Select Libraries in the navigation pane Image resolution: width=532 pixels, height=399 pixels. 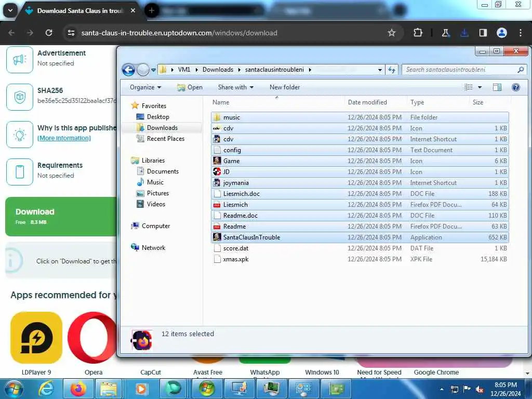point(153,161)
